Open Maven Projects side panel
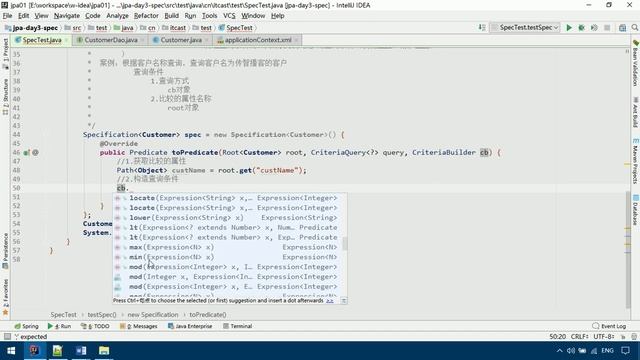 coord(636,161)
